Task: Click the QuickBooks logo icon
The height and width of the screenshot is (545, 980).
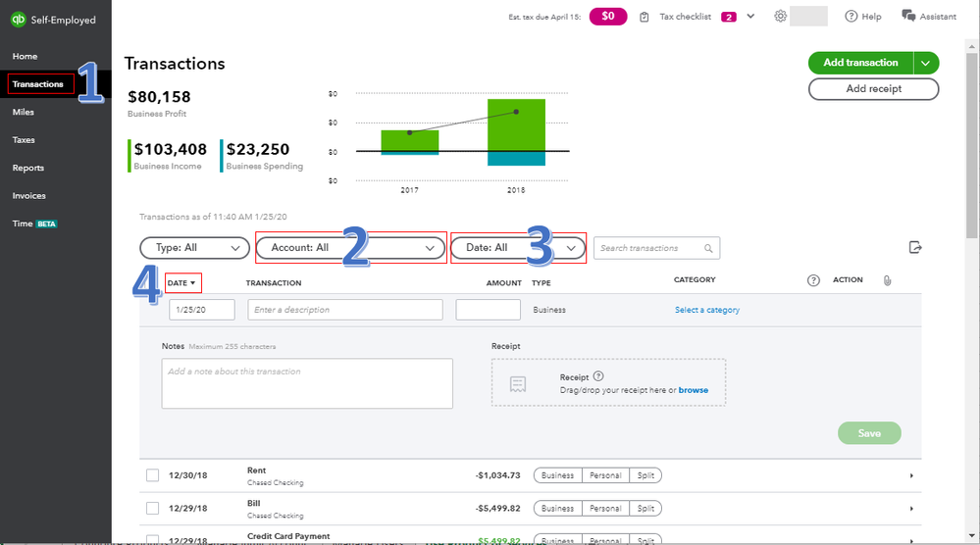Action: click(17, 18)
